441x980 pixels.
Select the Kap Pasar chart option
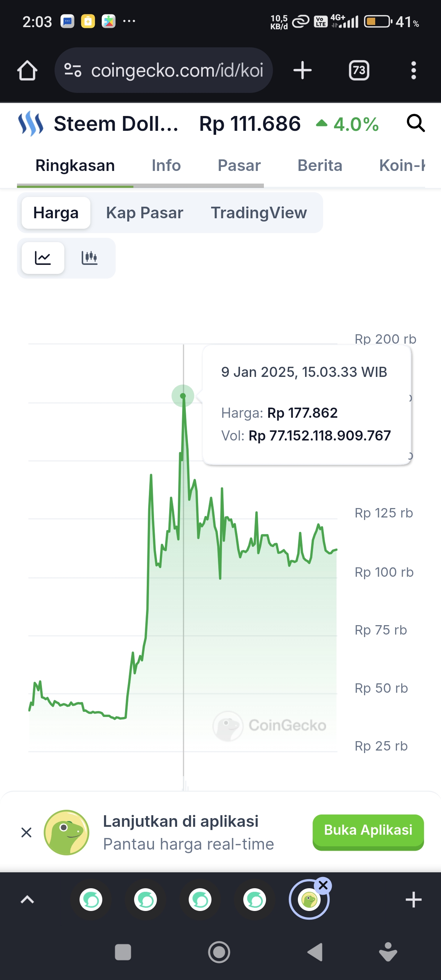[145, 213]
